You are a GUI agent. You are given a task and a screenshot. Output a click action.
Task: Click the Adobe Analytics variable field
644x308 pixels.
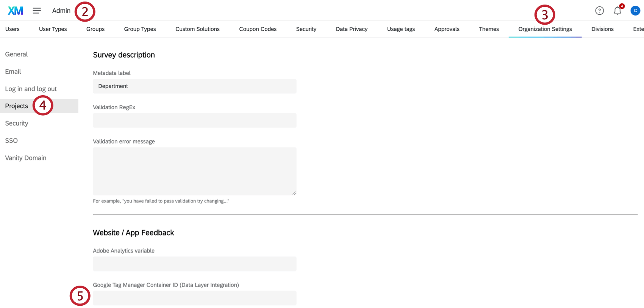pos(194,264)
